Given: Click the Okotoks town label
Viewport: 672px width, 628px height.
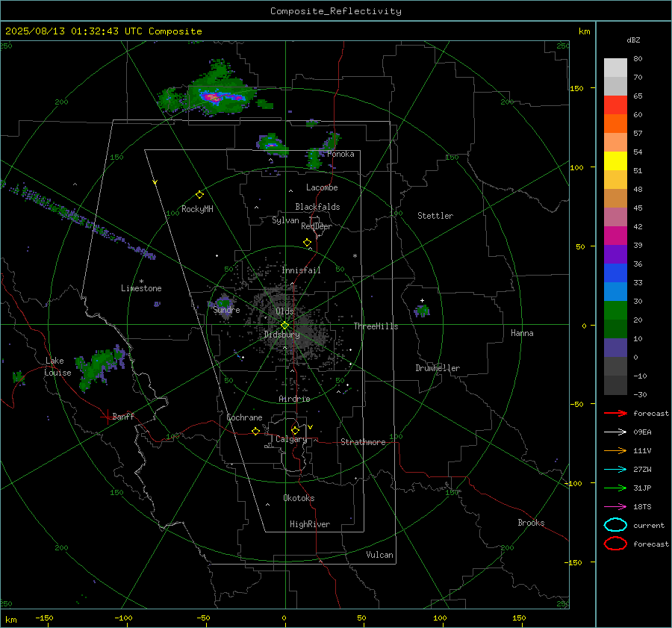Looking at the screenshot, I should tap(299, 498).
